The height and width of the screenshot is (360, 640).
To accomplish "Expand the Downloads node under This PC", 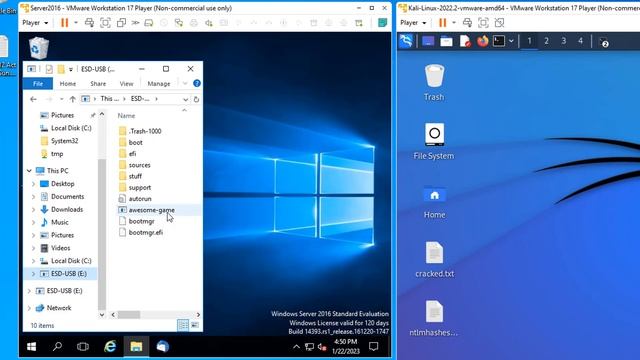I will [x=33, y=209].
